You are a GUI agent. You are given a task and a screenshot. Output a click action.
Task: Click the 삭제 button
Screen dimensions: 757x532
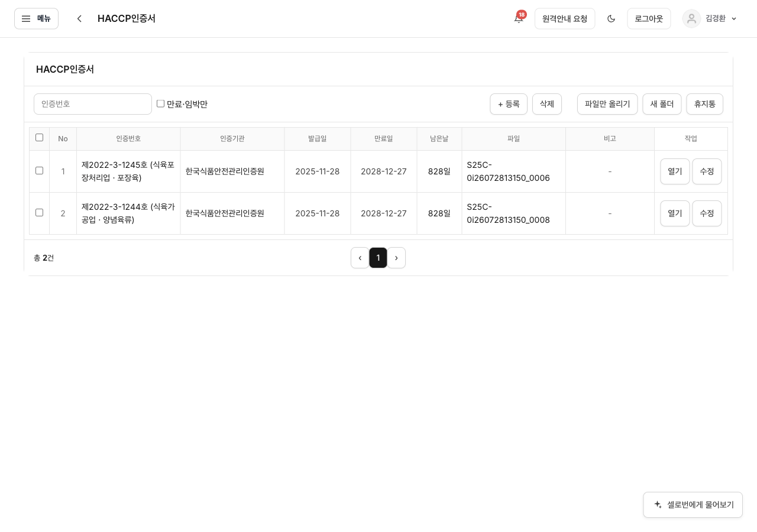[x=547, y=104]
